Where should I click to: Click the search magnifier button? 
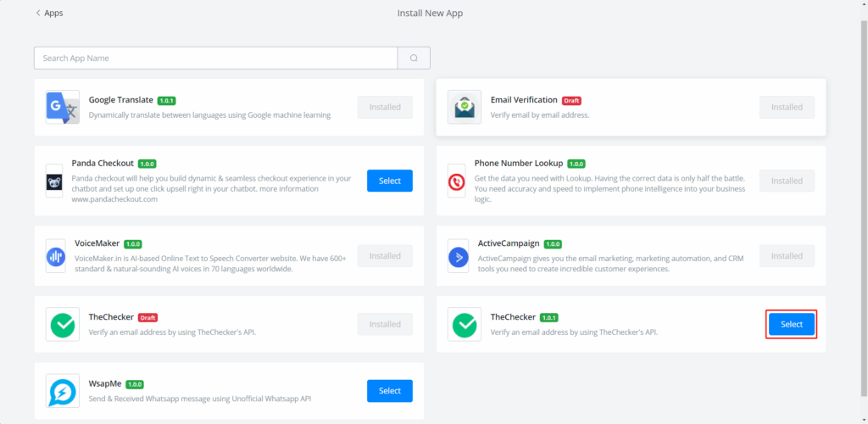pos(414,58)
